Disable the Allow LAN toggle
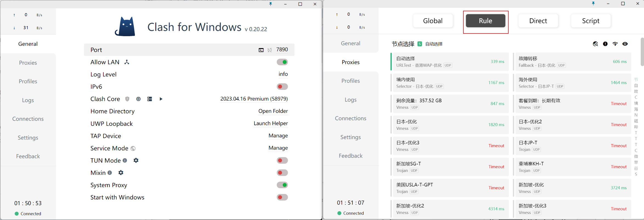This screenshot has width=644, height=220. click(282, 62)
